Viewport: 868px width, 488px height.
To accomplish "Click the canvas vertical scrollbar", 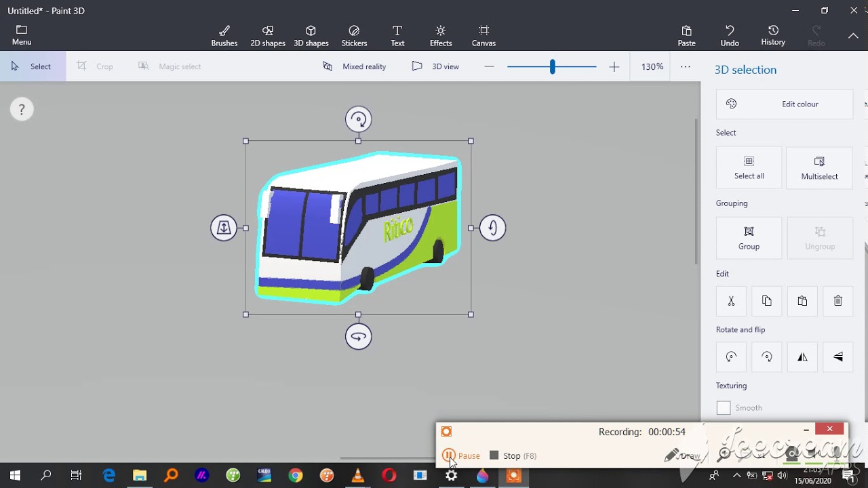I will click(696, 192).
